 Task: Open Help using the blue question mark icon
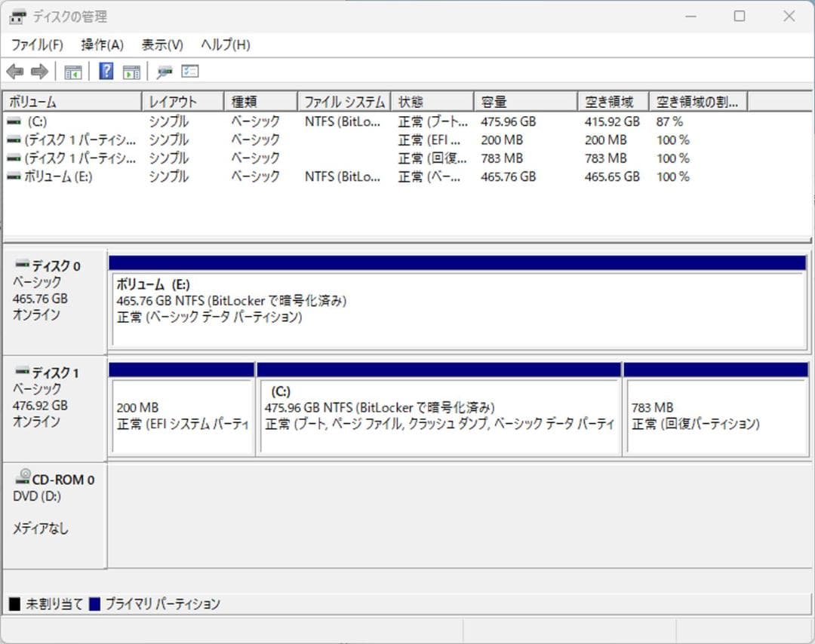[x=106, y=71]
